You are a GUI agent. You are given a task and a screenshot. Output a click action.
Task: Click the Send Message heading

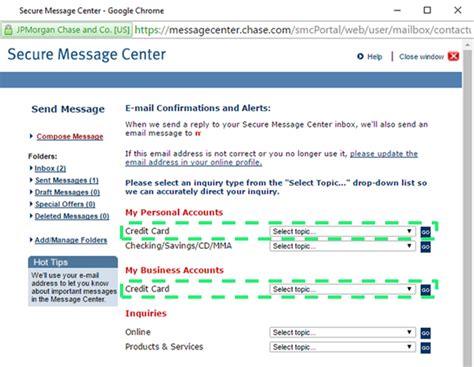tap(68, 109)
